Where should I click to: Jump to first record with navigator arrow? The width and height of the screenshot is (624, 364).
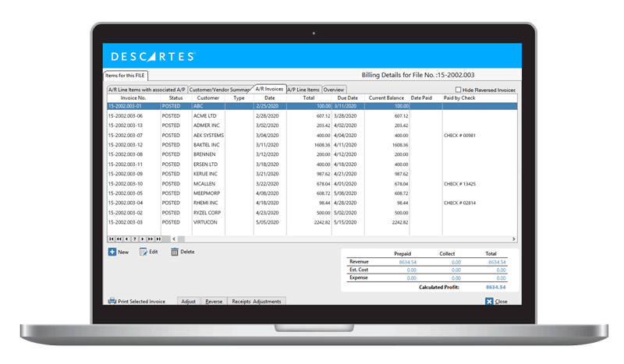click(111, 239)
